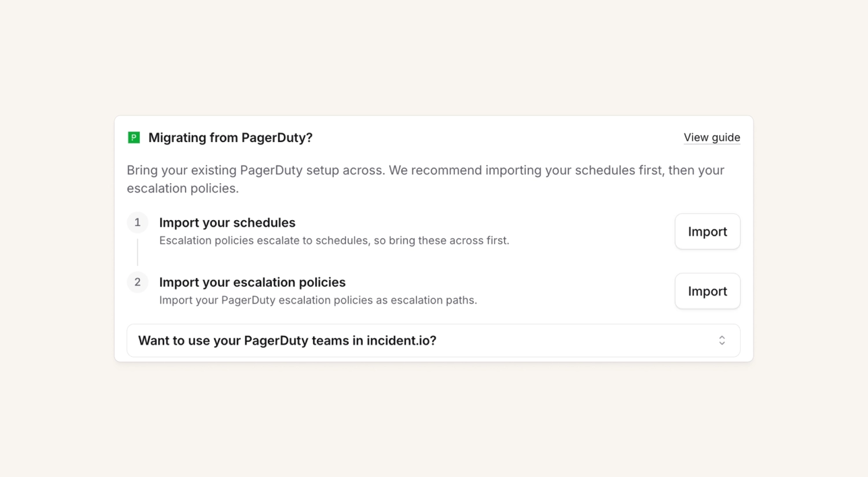Click the Import your escalation policies step title

pos(252,283)
